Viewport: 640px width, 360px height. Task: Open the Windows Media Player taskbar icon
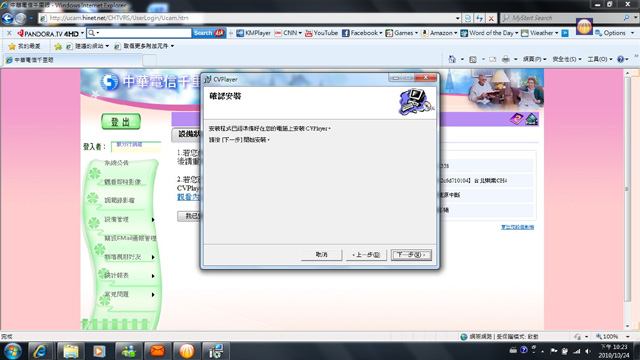point(99,351)
